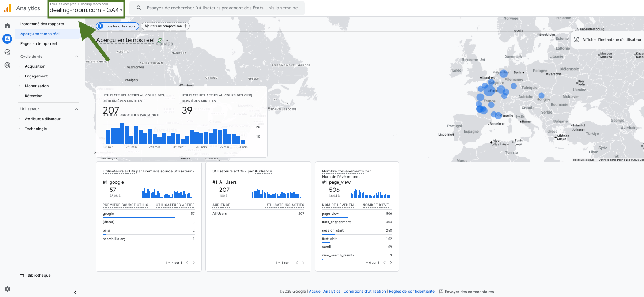Go to next page in events card
Viewport: 644px width, 297px height.
pos(391,263)
